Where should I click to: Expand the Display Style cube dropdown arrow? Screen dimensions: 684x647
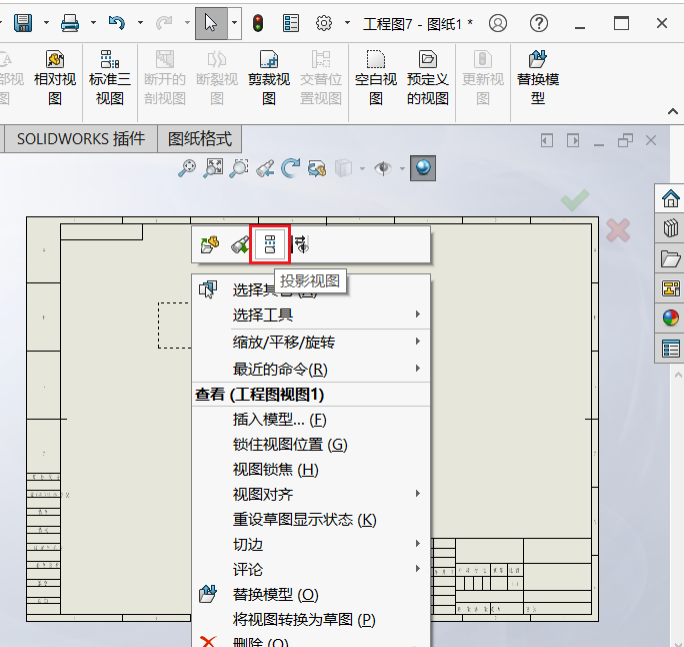click(x=362, y=168)
